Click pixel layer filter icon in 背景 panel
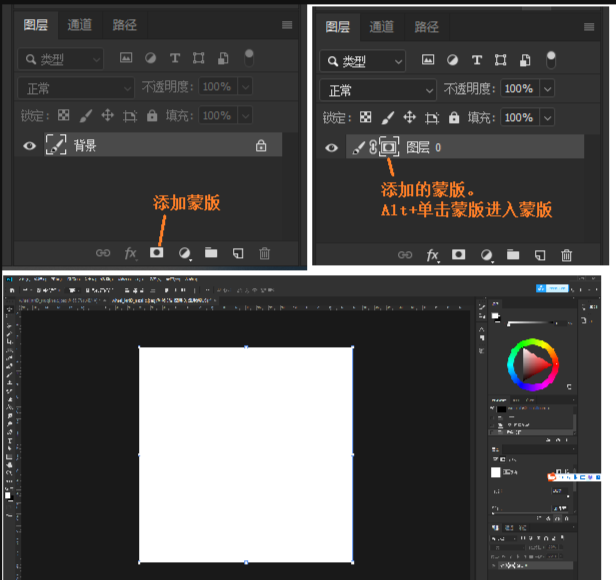This screenshot has width=616, height=580. pos(126,58)
